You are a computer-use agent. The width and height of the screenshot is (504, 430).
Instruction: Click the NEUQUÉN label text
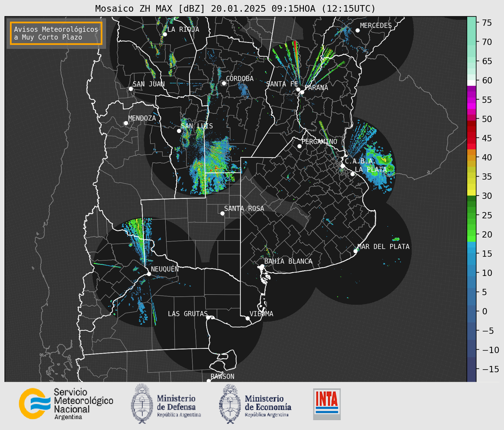(x=165, y=269)
